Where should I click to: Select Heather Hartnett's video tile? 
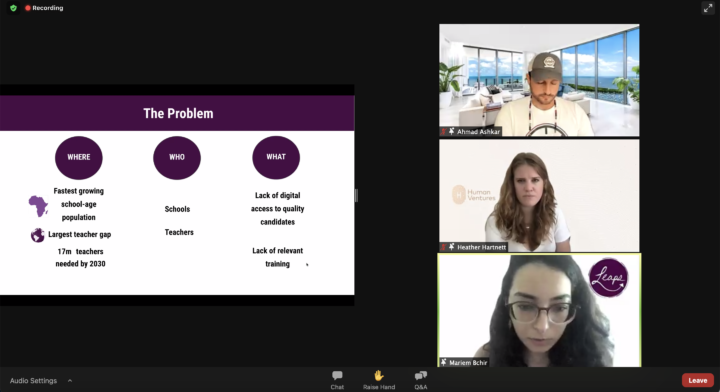[539, 196]
